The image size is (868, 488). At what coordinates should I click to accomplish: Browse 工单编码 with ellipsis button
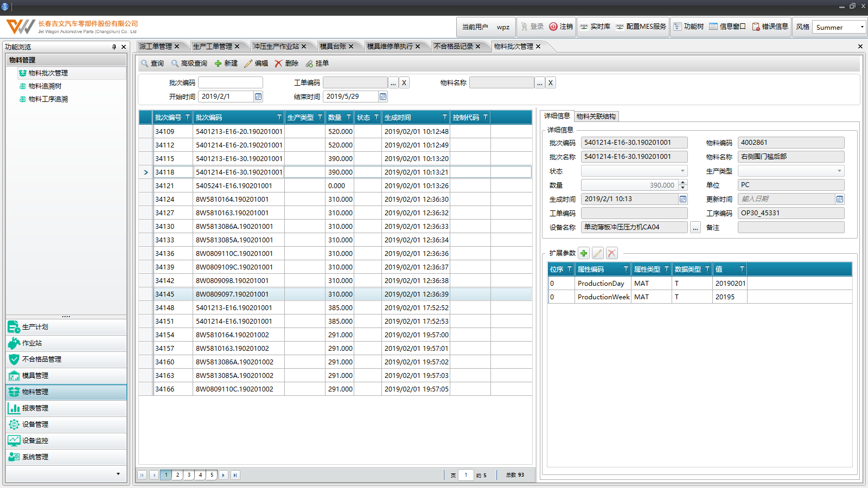(x=393, y=83)
